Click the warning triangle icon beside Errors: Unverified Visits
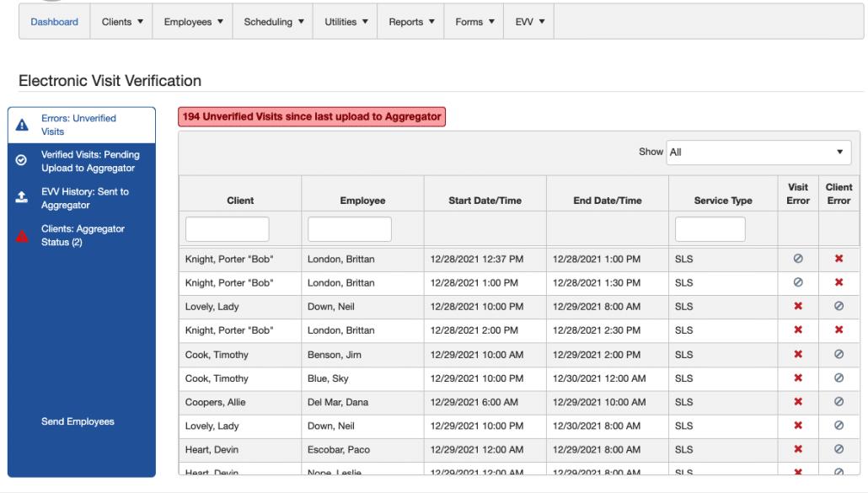868x493 pixels. click(23, 126)
